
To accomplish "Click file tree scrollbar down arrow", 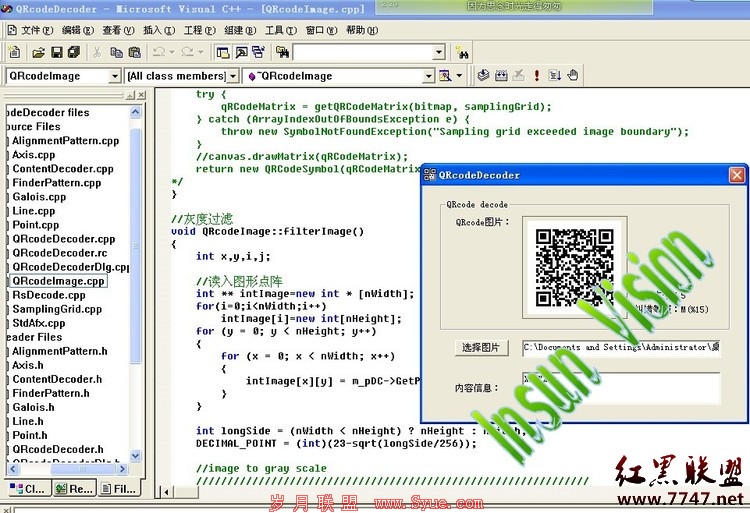I will (135, 456).
